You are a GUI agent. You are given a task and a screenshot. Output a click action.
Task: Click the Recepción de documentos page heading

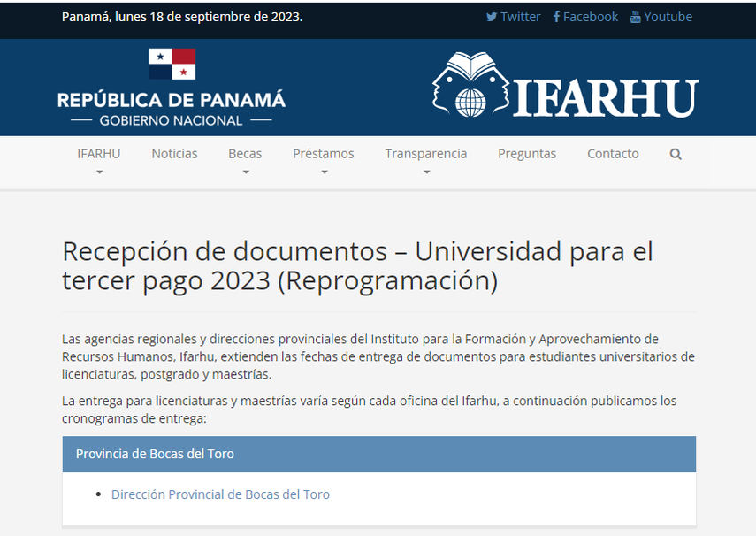357,266
